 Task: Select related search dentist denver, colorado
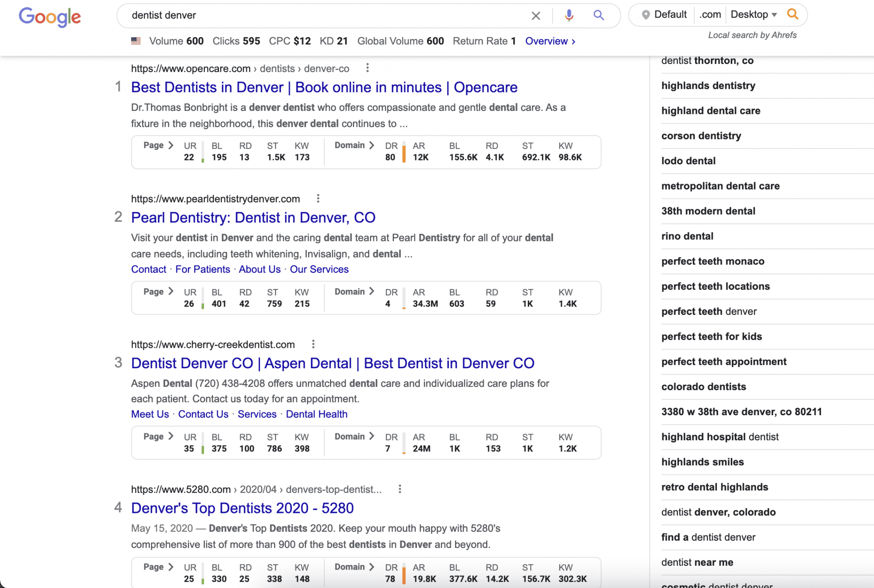[718, 512]
